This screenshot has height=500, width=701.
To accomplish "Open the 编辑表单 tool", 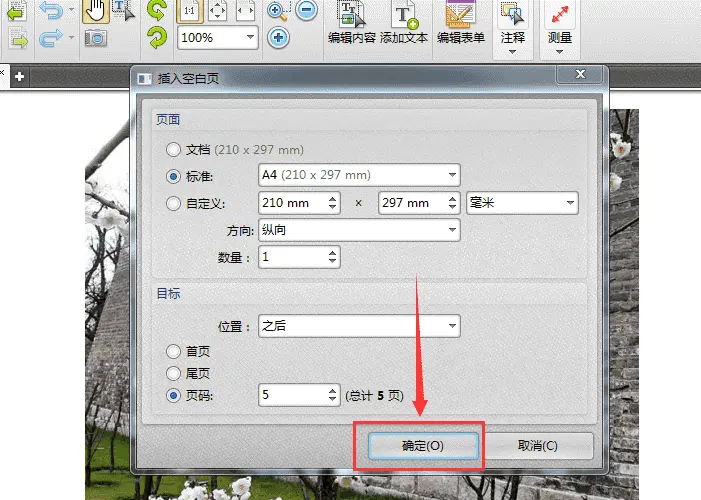I will pyautogui.click(x=460, y=22).
